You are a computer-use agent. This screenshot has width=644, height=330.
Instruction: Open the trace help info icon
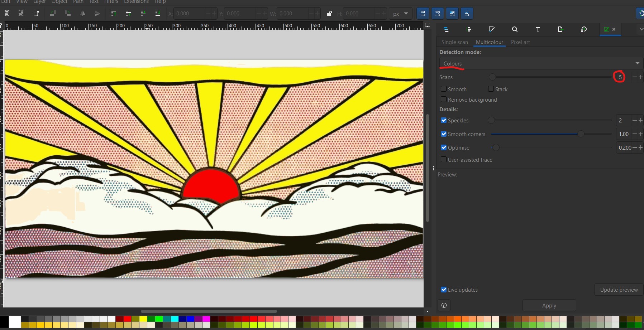point(444,305)
